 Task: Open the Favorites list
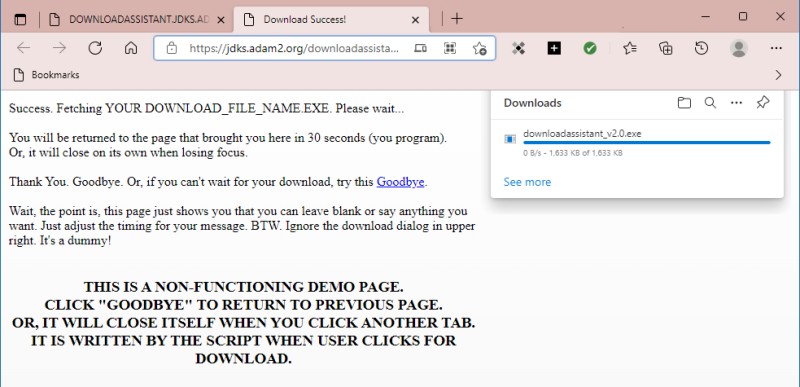[630, 48]
